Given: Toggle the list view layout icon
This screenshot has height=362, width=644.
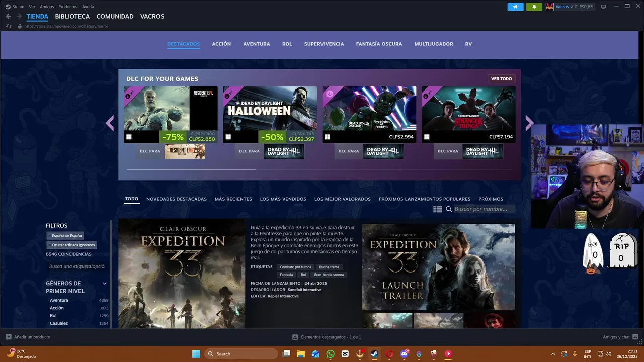Looking at the screenshot, I should [x=438, y=209].
